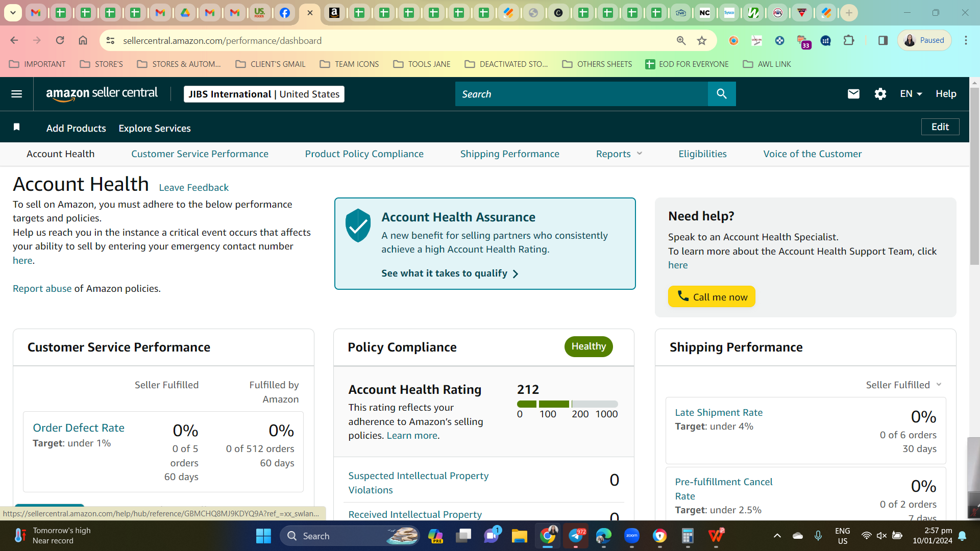Click Add Products in the top bar

click(76, 129)
